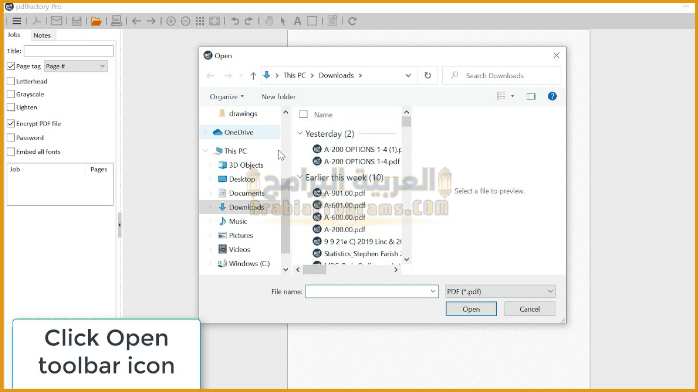Click the page notes toolbar icon
698x392 pixels.
pyautogui.click(x=332, y=20)
